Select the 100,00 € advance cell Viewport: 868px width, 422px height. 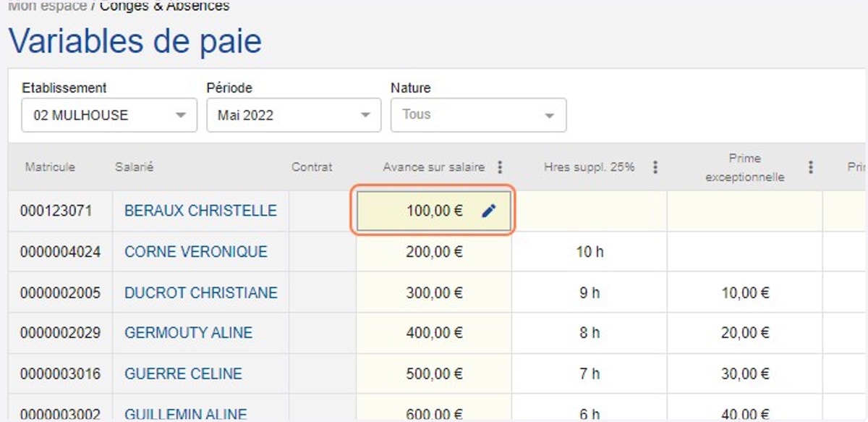coord(434,211)
